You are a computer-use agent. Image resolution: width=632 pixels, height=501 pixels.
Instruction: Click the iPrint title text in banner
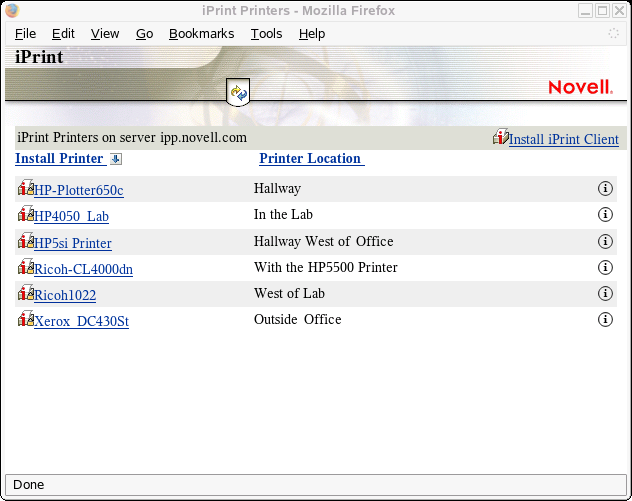(x=39, y=57)
